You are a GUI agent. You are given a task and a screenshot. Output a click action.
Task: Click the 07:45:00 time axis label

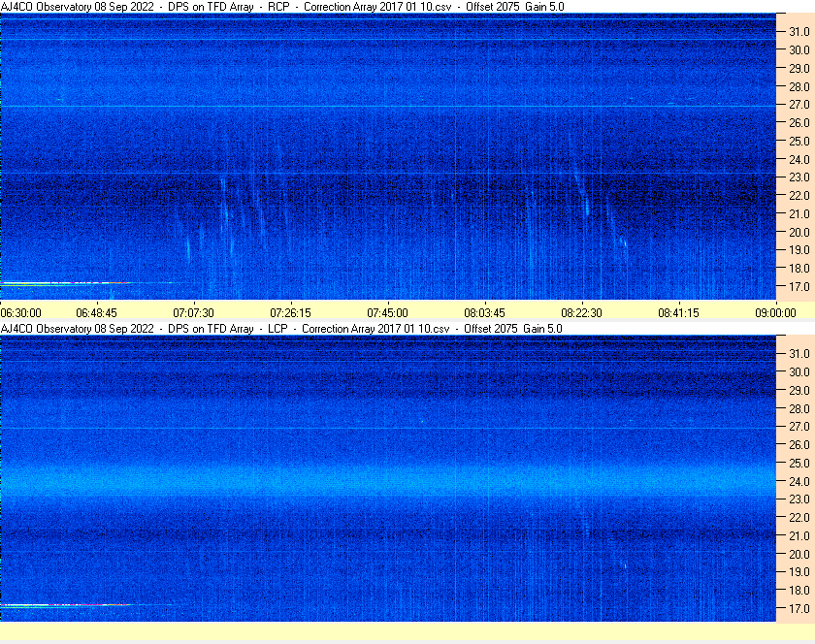[388, 313]
